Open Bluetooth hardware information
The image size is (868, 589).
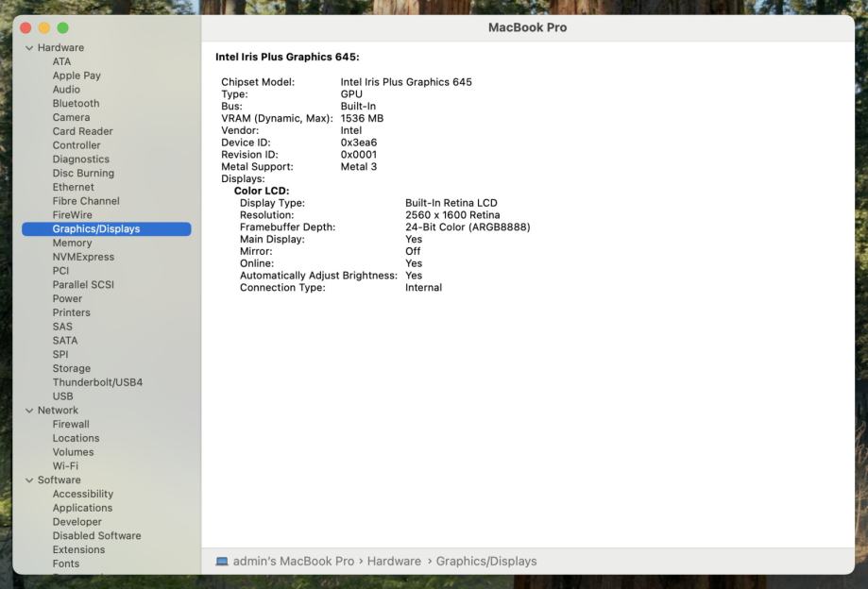pos(76,104)
